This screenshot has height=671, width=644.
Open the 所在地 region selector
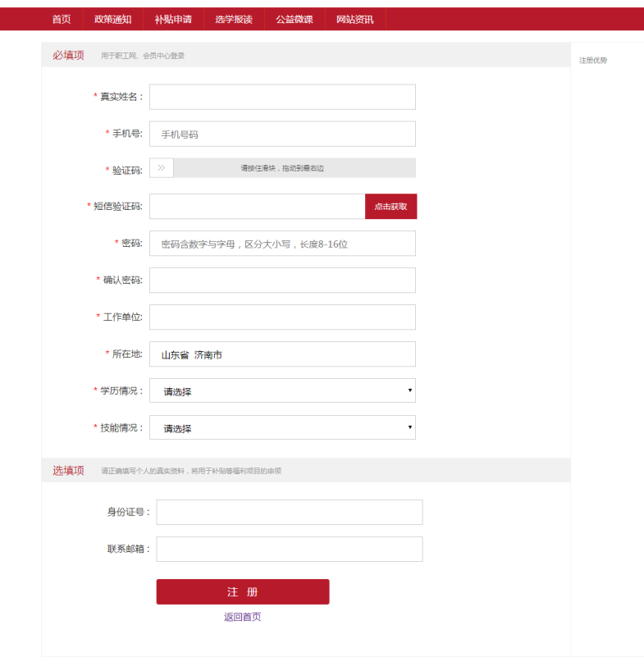pos(282,354)
